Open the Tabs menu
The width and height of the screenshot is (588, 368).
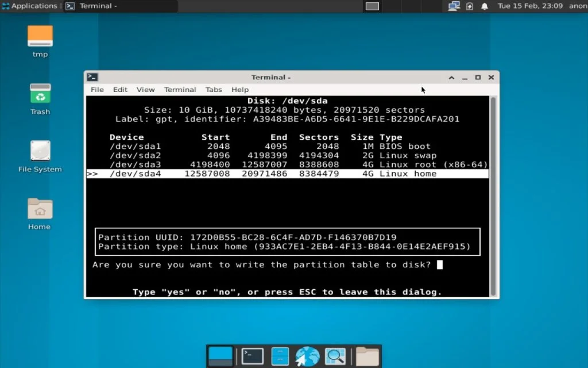click(x=214, y=90)
